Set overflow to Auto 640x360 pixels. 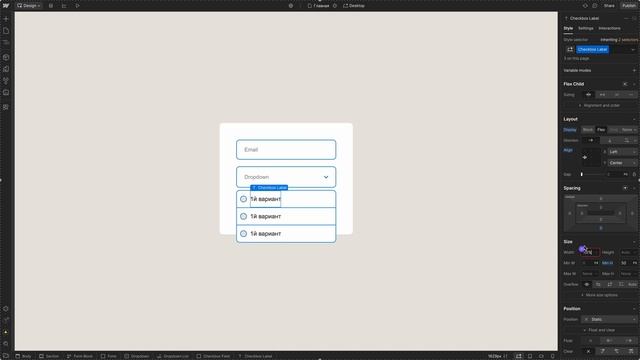(x=632, y=284)
